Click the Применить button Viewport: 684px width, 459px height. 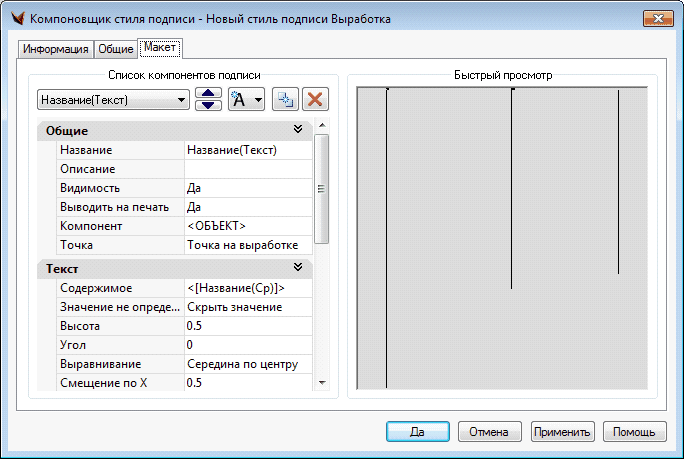tap(563, 432)
